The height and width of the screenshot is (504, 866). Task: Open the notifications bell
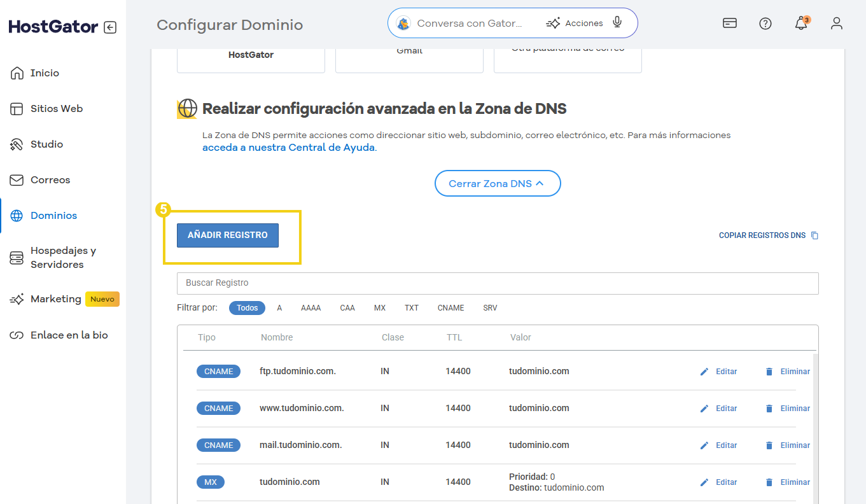click(x=801, y=23)
